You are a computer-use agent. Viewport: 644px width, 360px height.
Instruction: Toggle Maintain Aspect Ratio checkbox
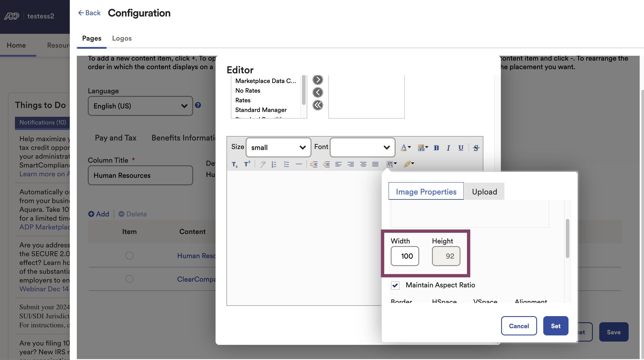click(x=395, y=285)
